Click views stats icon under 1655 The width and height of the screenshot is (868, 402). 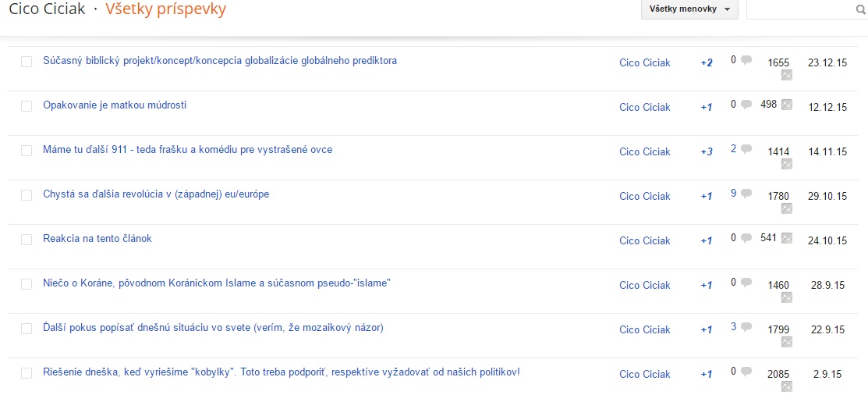coord(787,75)
